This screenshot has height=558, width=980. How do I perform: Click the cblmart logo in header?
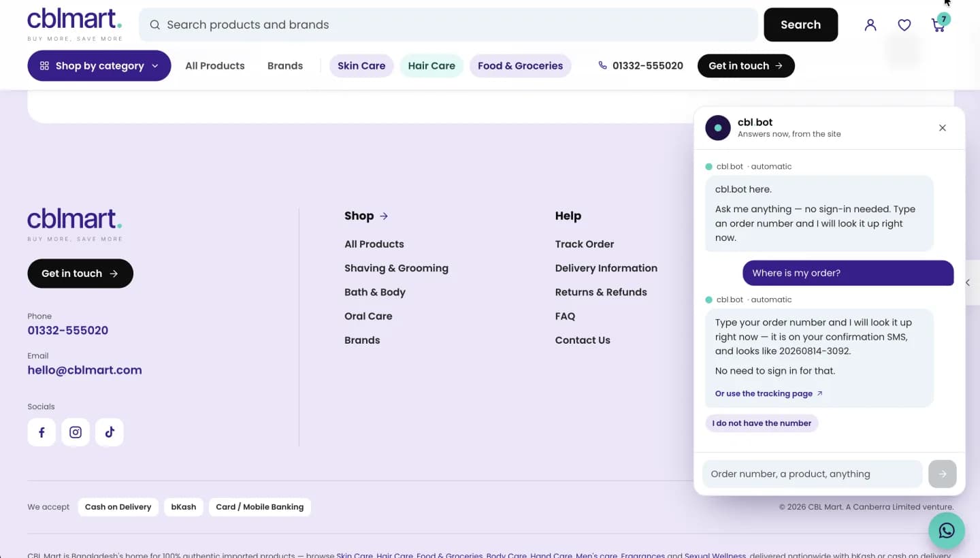click(x=75, y=24)
